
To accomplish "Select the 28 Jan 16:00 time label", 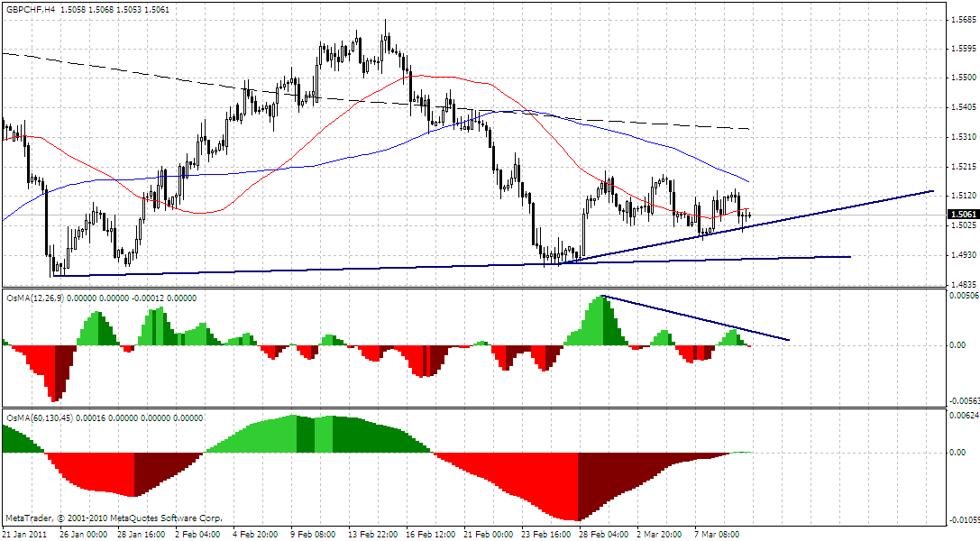I will 142,535.
